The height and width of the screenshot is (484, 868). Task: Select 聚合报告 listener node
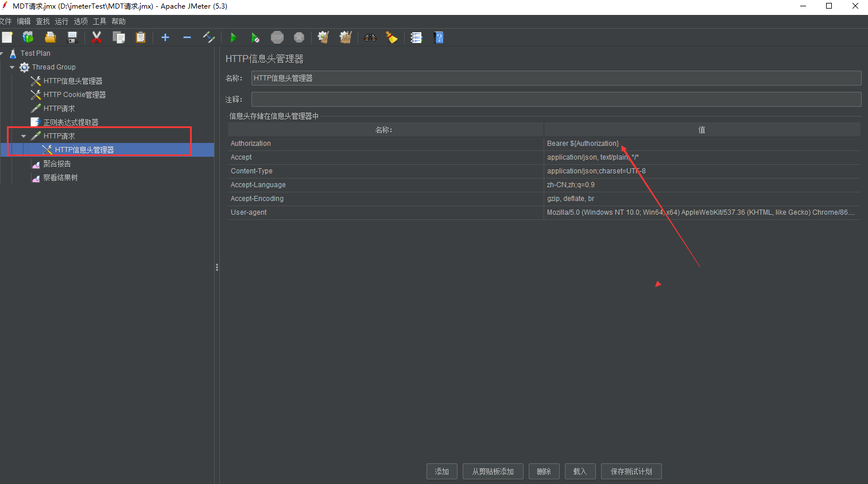click(x=57, y=164)
